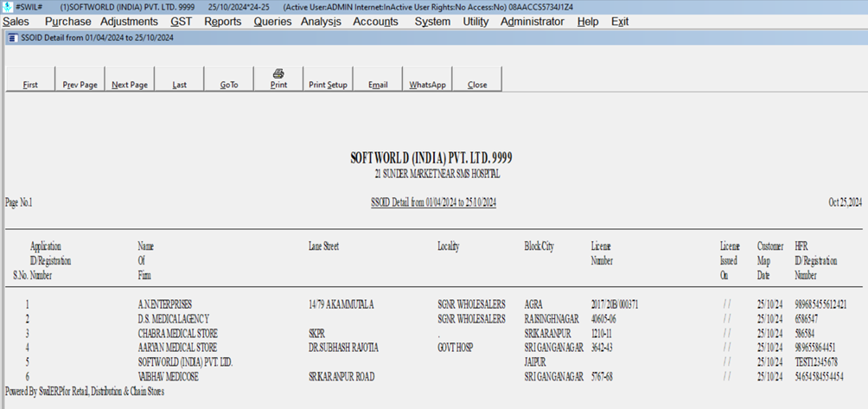This screenshot has height=409, width=868.
Task: Click the report title SSOID Detail heading
Action: coord(433,203)
